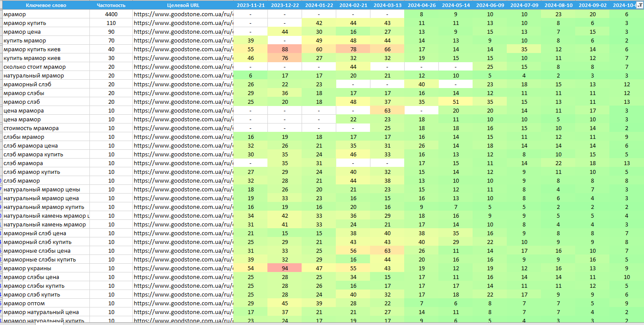Click the "Ключевое слово" column header
The image size is (644, 325).
pyautogui.click(x=46, y=5)
